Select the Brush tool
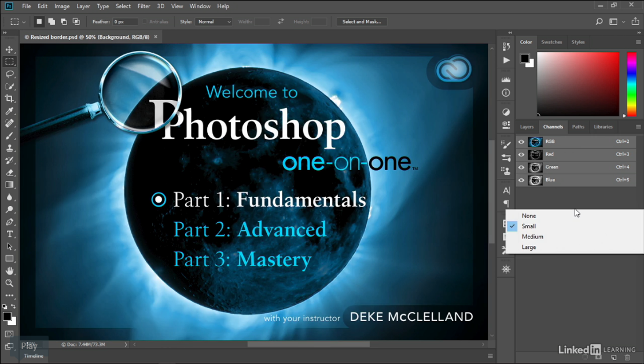644x364 pixels. pyautogui.click(x=9, y=135)
